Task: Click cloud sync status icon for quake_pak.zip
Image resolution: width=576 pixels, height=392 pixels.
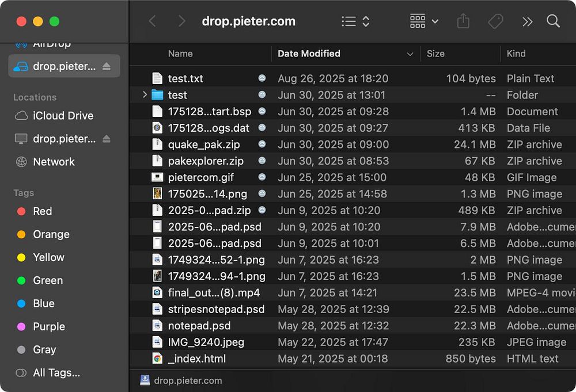Action: coord(262,144)
